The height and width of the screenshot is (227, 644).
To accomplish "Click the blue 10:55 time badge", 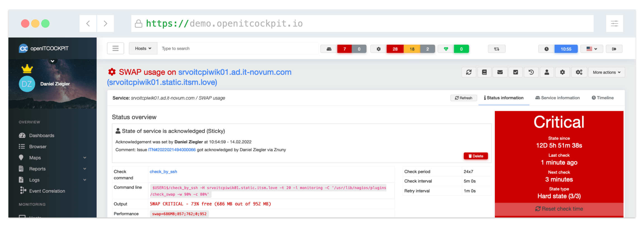I will (566, 49).
